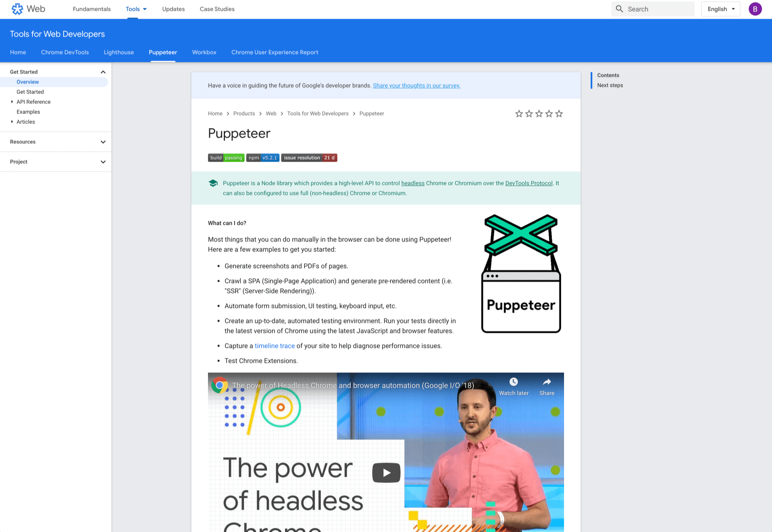
Task: Switch to the Lighthouse tab
Action: point(119,52)
